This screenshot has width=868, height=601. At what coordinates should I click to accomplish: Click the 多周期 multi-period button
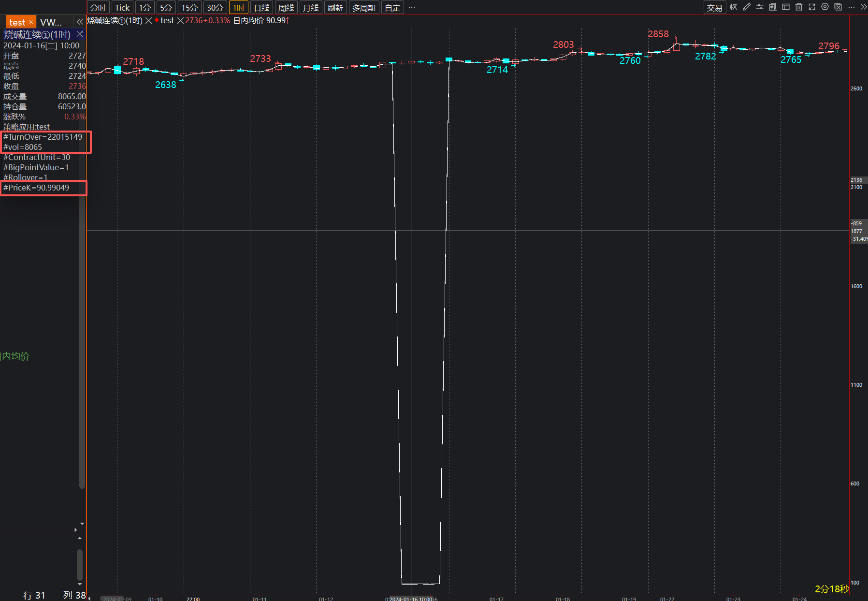pyautogui.click(x=363, y=8)
